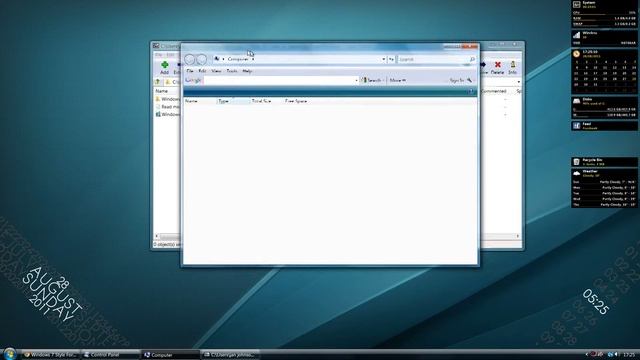Viewport: 640px width, 360px height.
Task: Open the Help menu in Computer window
Action: 247,71
